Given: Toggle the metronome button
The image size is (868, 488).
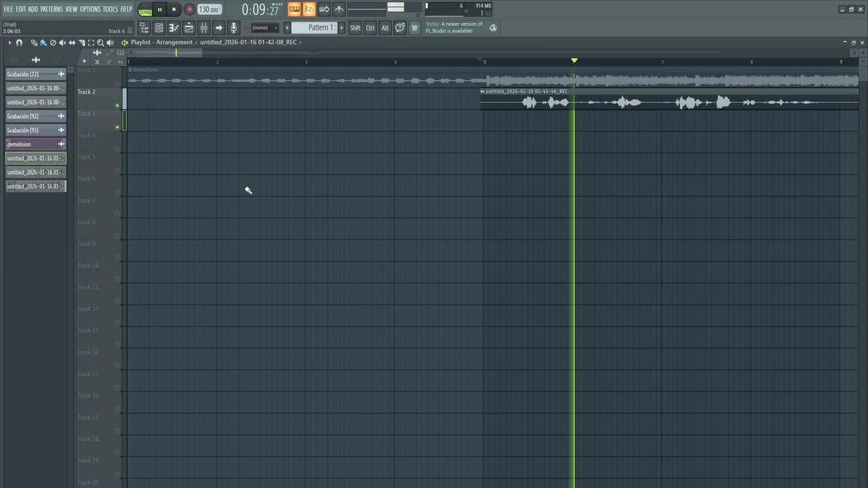Looking at the screenshot, I should (339, 9).
